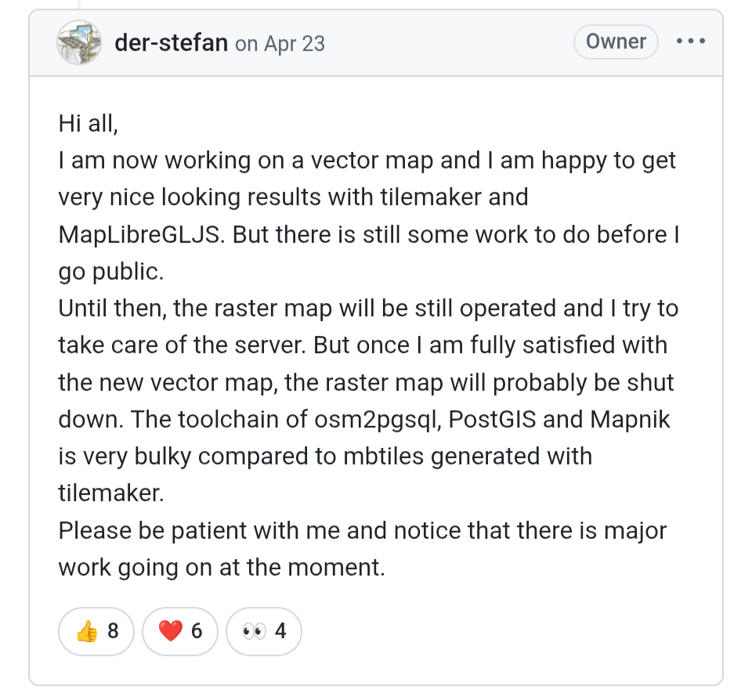Click the eyes reaction count of 4
752x700 pixels.
[280, 631]
